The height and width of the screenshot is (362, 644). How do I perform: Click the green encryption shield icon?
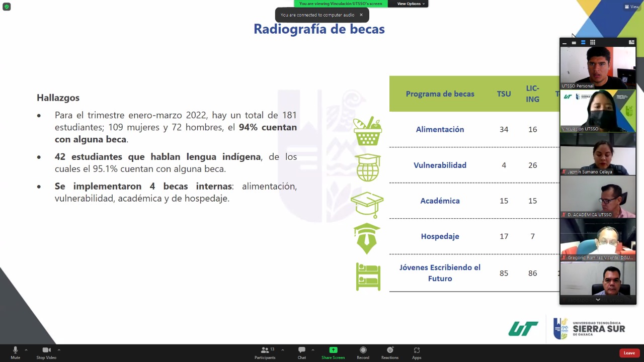point(7,7)
